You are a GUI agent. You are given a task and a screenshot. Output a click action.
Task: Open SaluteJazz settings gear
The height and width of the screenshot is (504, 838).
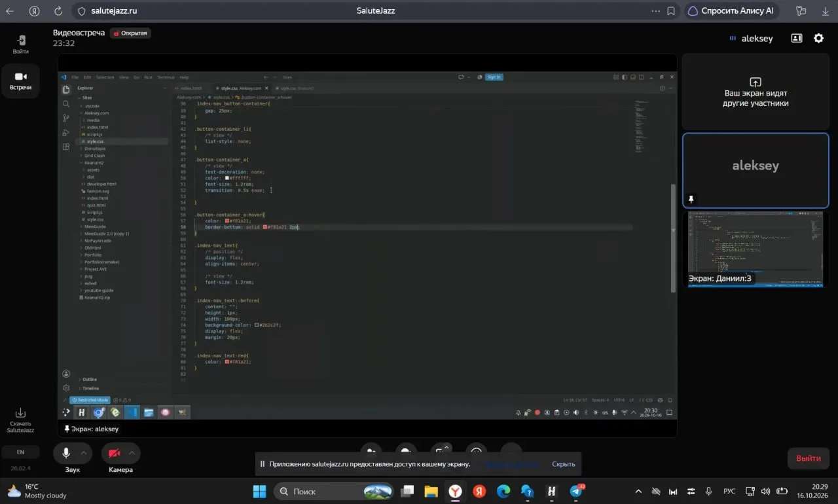pos(818,39)
